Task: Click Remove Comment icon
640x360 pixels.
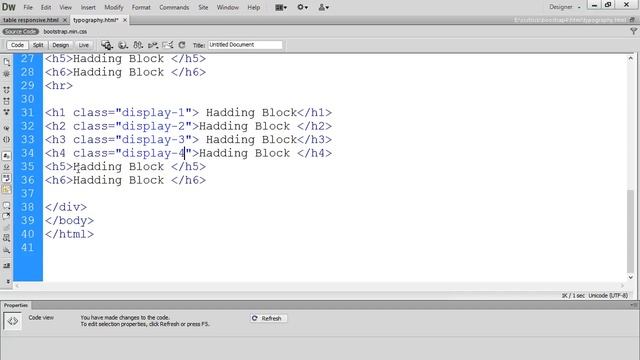Action: pyautogui.click(x=7, y=216)
